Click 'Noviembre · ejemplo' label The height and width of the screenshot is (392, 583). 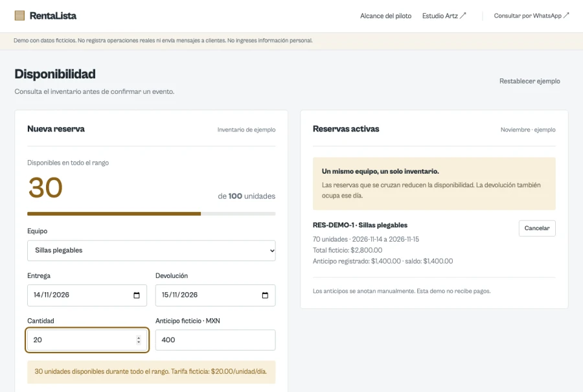pos(527,130)
